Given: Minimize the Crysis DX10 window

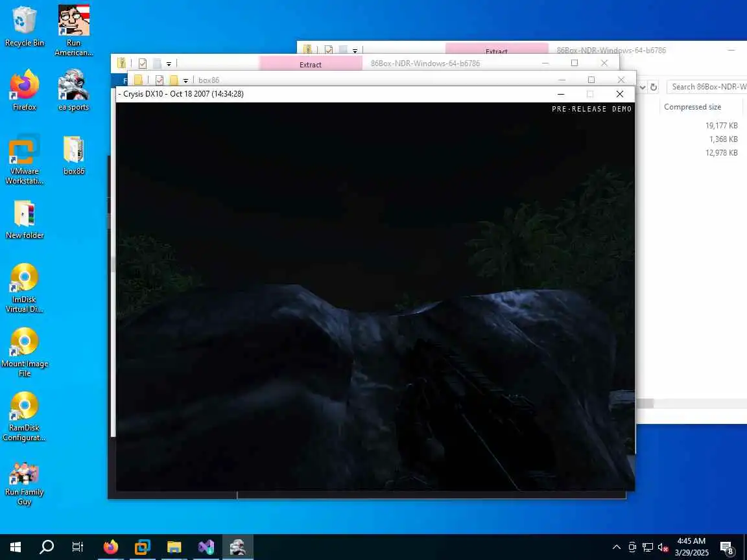Looking at the screenshot, I should pos(561,94).
